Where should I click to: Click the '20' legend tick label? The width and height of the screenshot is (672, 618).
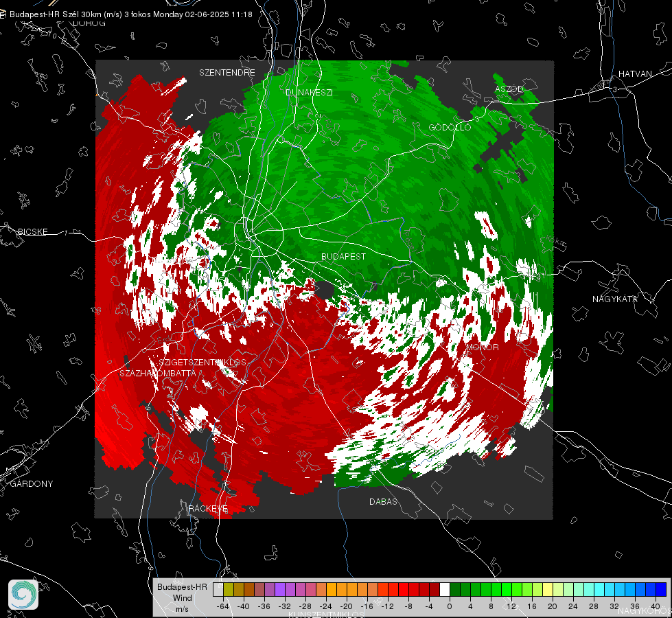pos(552,606)
